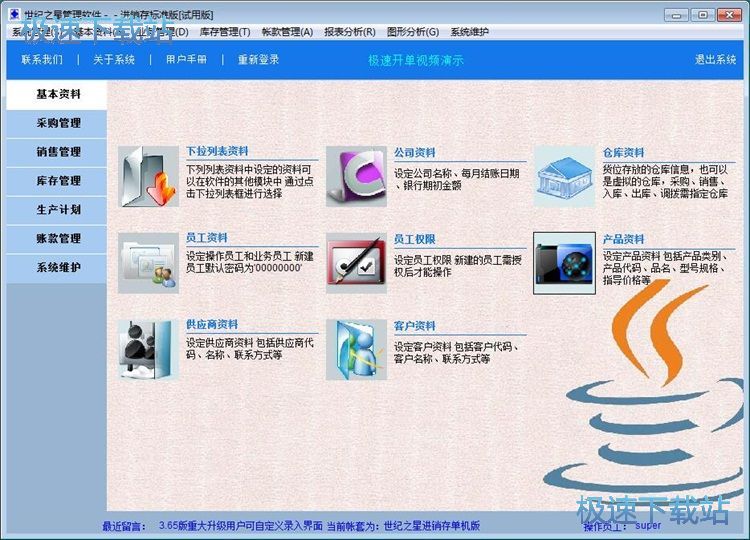Open the 报表分析(R) menu
The image size is (750, 540).
pos(350,32)
